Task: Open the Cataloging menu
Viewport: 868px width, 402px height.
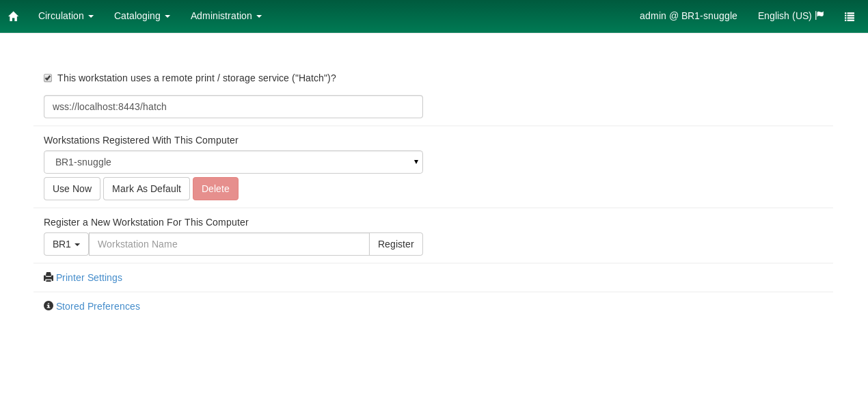Action: coord(141,16)
